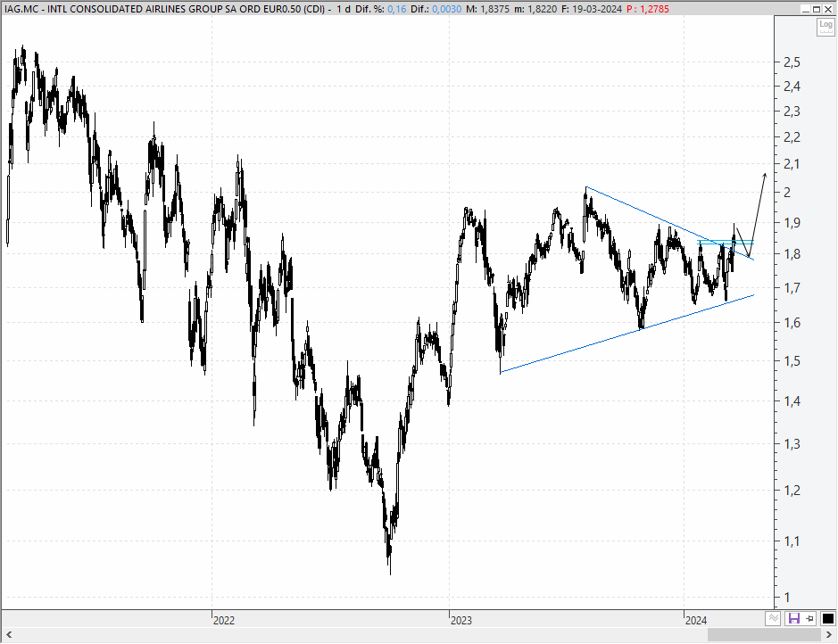This screenshot has width=838, height=644.
Task: Expand the double-chevron panel button
Action: click(x=773, y=618)
